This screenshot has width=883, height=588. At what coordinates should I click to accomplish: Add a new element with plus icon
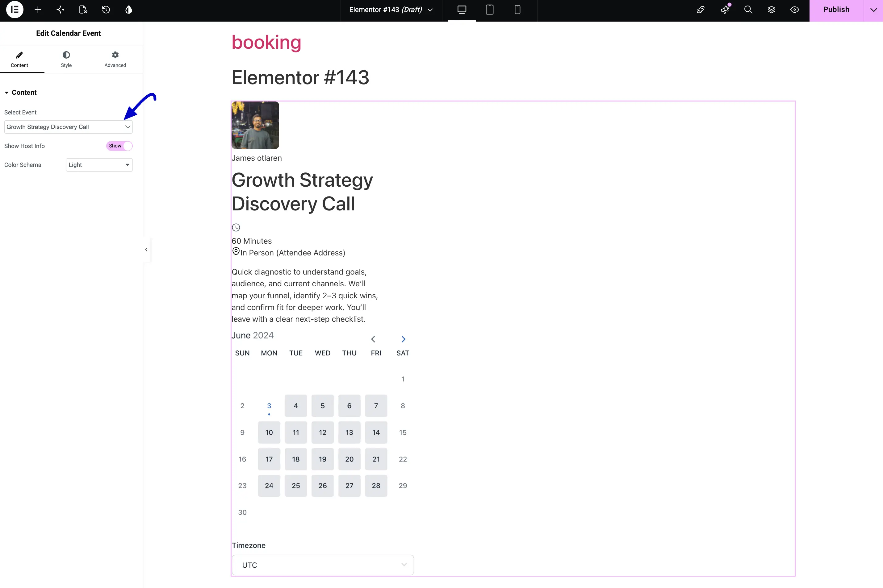pyautogui.click(x=38, y=10)
